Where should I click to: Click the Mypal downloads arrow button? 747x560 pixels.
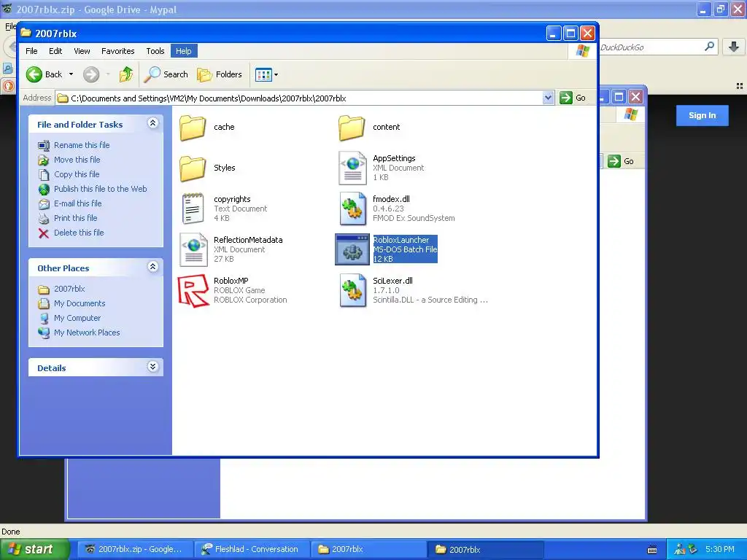click(x=734, y=47)
